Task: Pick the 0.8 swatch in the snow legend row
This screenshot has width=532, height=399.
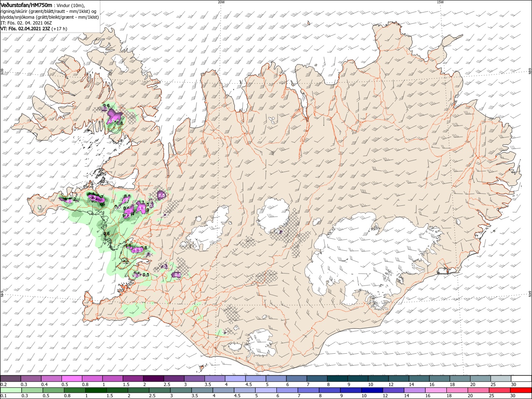Action: pyautogui.click(x=92, y=378)
